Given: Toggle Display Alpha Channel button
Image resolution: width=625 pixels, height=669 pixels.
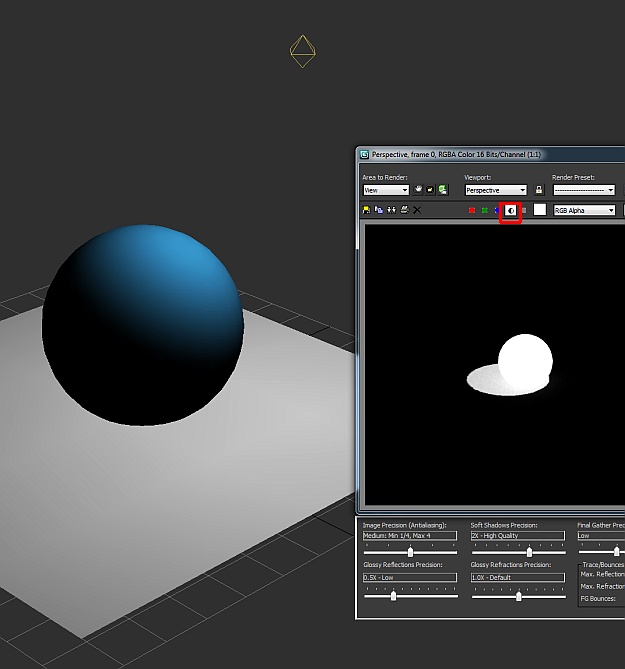Looking at the screenshot, I should (x=511, y=210).
